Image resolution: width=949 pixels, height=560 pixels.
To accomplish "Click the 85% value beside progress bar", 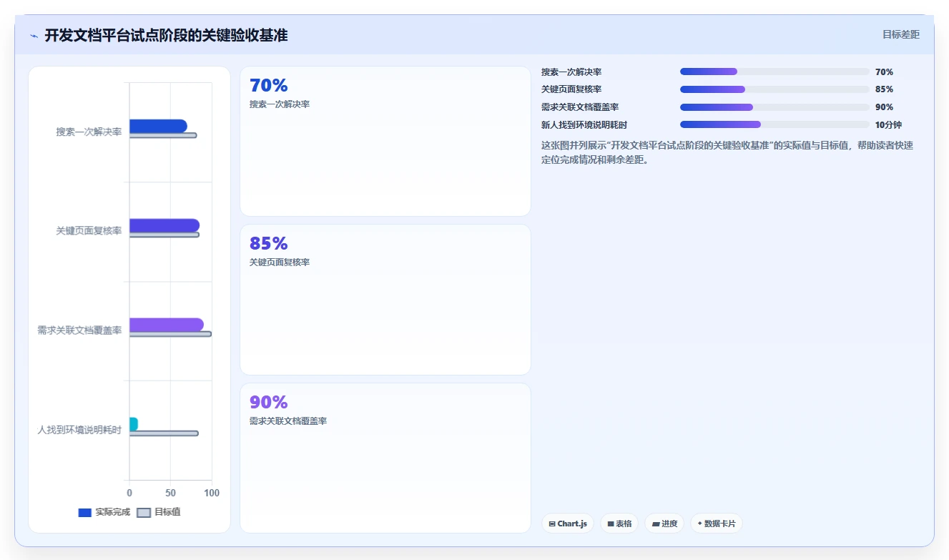I will click(x=884, y=89).
